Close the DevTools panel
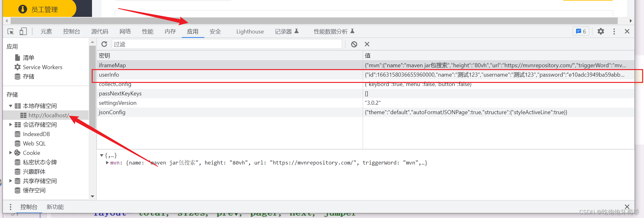Viewport: 644px width, 218px height. pyautogui.click(x=627, y=31)
